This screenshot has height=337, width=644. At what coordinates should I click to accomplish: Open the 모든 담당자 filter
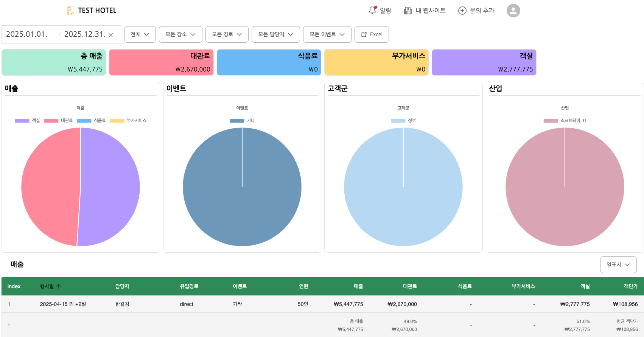(x=275, y=34)
